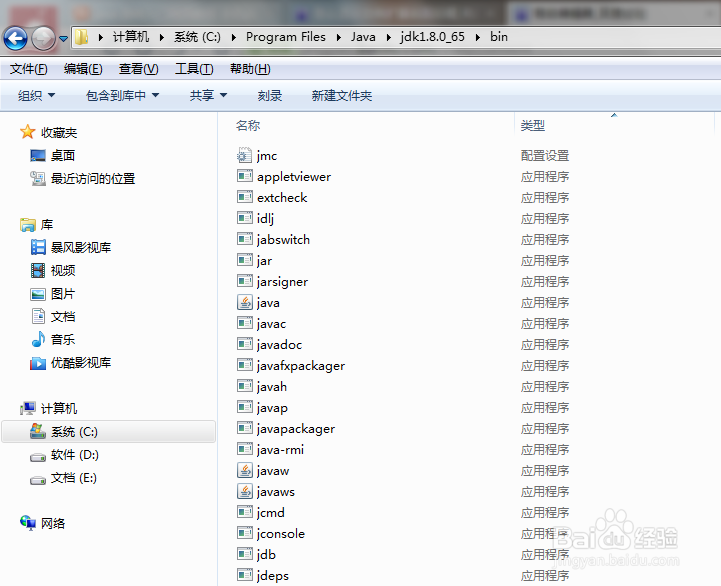Go to Program Files in address bar
The image size is (721, 586).
tap(286, 37)
